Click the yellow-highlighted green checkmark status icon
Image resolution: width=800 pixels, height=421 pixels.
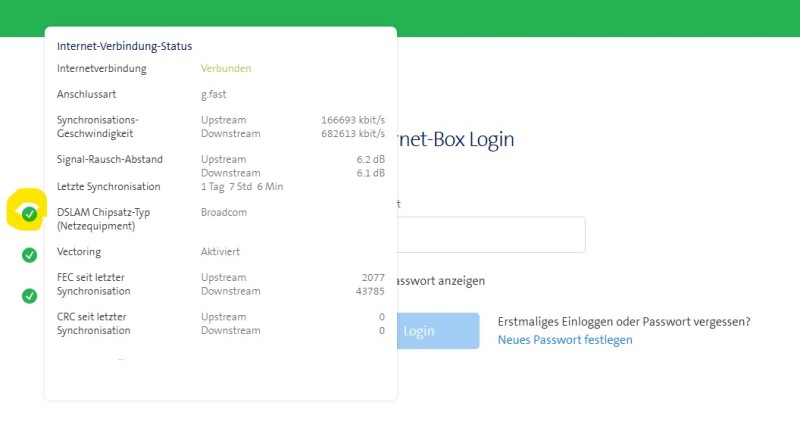point(30,213)
